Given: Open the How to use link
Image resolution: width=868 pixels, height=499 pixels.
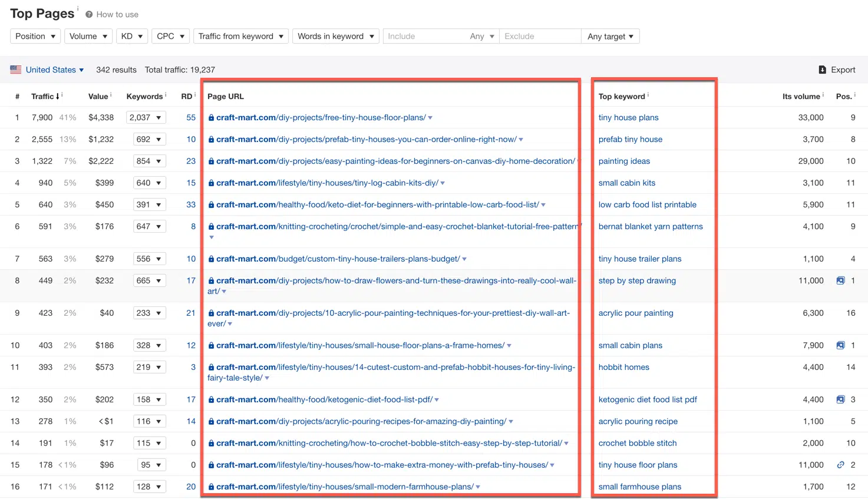Looking at the screenshot, I should [x=117, y=14].
